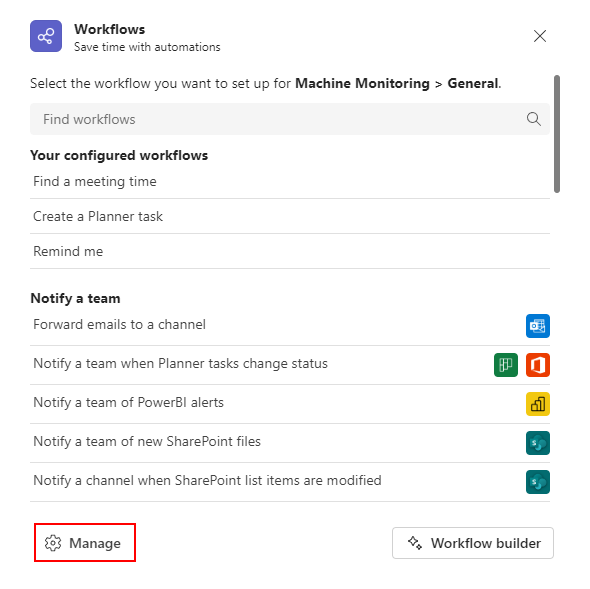The width and height of the screenshot is (590, 589).
Task: Click the red Office 365 icon
Action: pyautogui.click(x=538, y=365)
